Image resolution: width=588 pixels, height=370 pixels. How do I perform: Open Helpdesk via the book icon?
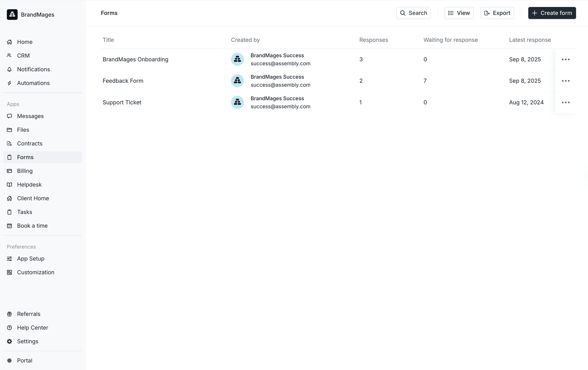pos(9,185)
